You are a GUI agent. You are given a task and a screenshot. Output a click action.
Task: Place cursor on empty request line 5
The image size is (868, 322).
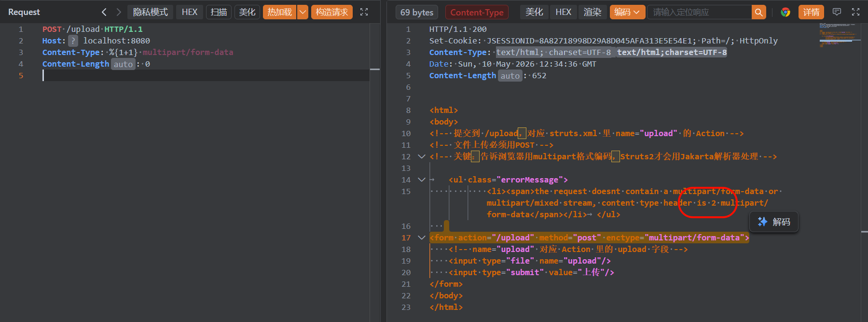[x=206, y=75]
